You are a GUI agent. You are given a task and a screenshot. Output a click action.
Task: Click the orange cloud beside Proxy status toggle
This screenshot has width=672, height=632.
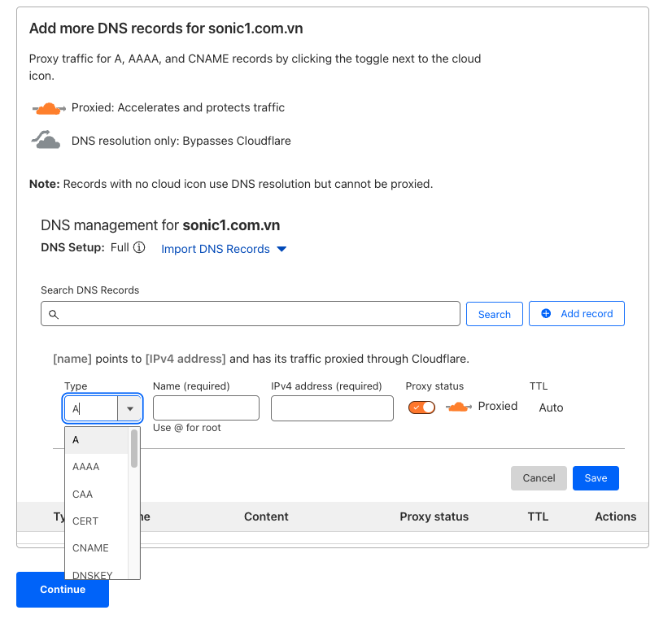point(459,407)
